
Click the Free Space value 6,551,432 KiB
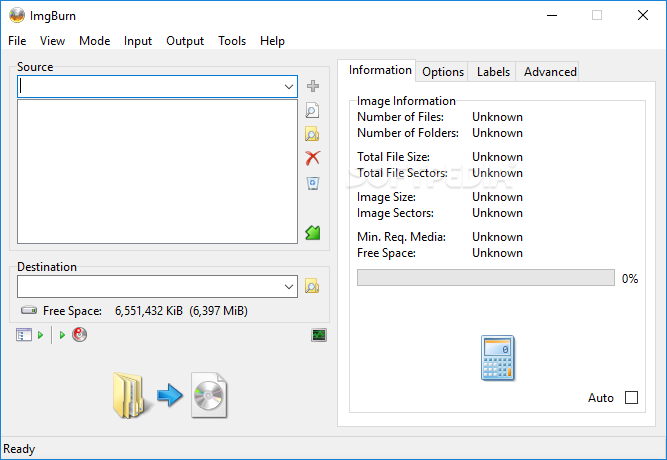[148, 311]
